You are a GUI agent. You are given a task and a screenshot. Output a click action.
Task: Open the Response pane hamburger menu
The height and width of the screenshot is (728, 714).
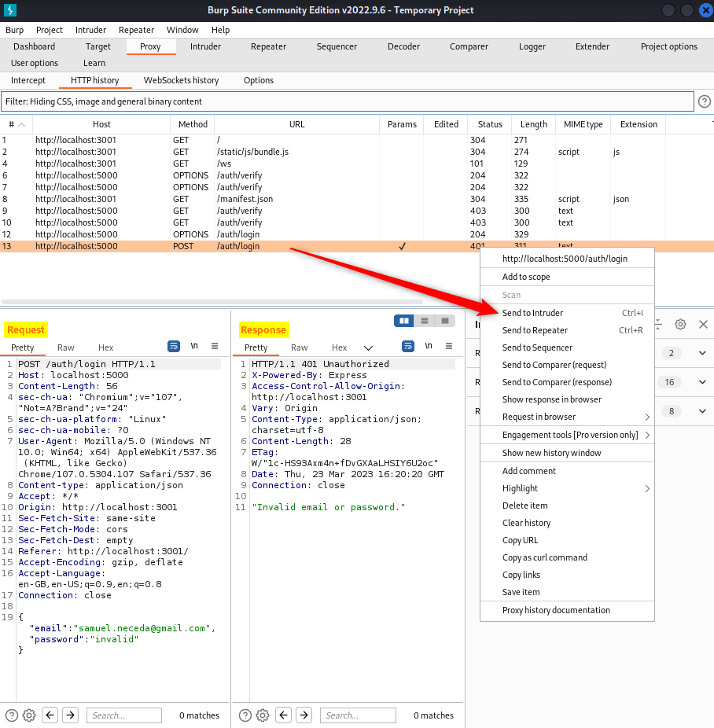[449, 346]
